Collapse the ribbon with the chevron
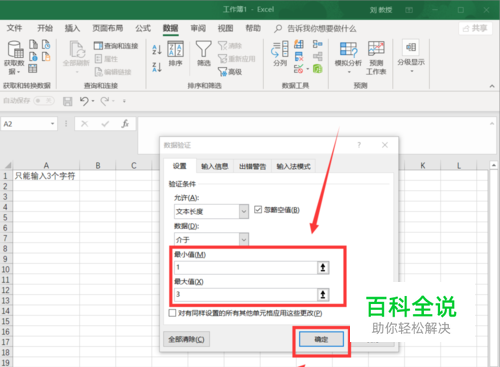500x367 pixels. (x=492, y=86)
